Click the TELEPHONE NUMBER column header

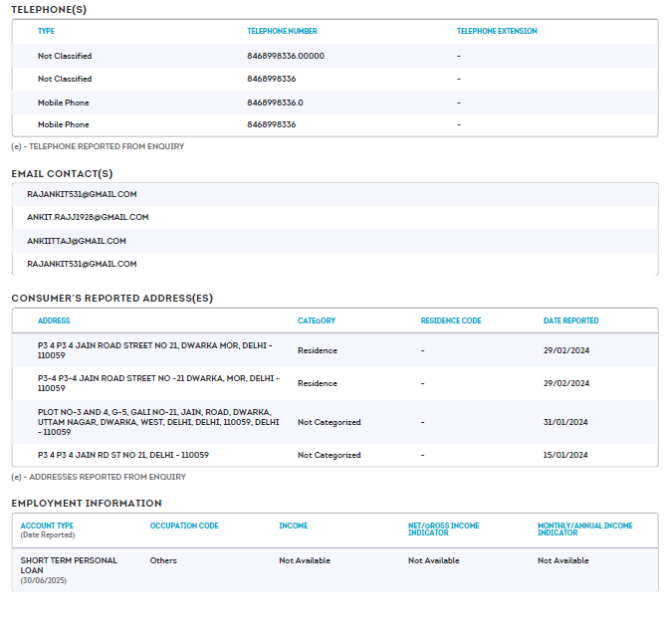tap(282, 31)
